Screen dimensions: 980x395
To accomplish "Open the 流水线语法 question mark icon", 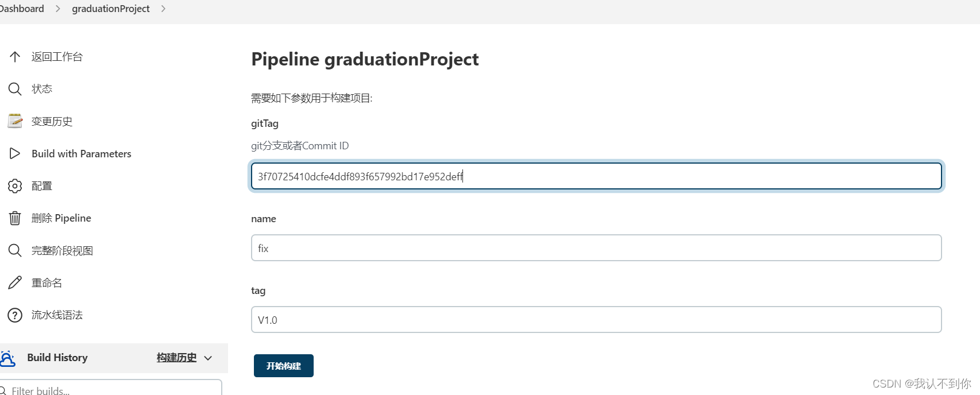I will (x=15, y=315).
